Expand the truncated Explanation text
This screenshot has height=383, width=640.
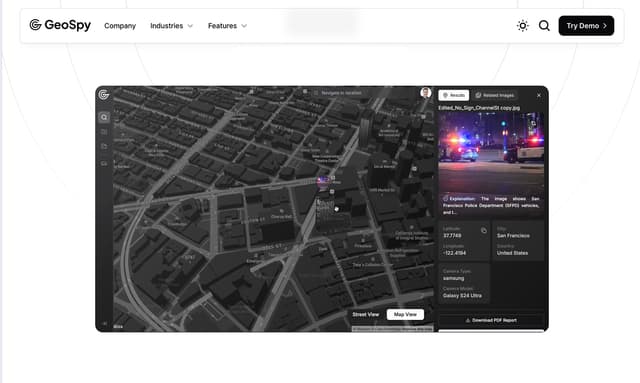coord(491,205)
